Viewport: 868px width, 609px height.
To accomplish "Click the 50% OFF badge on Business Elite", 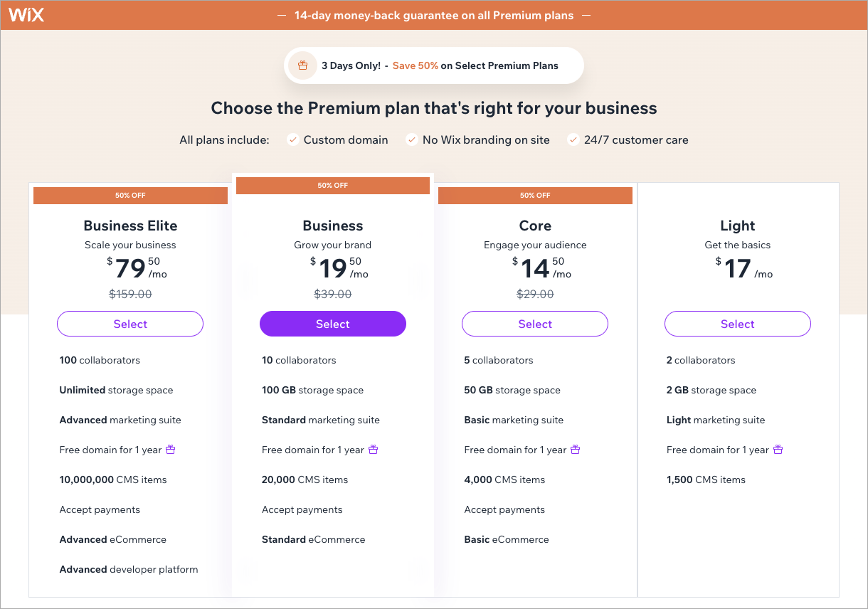I will click(130, 196).
